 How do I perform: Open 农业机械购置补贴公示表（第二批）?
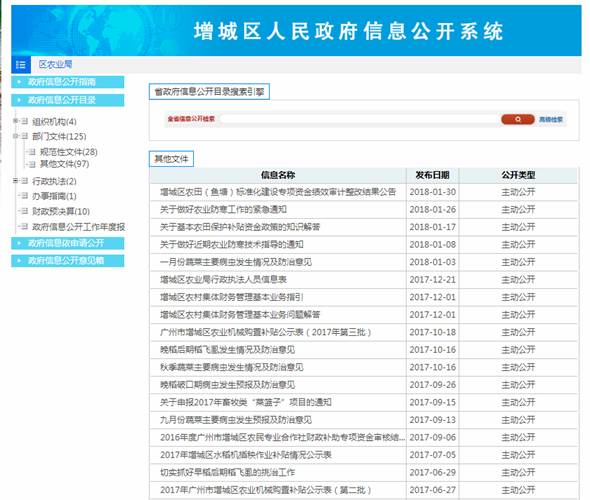266,490
